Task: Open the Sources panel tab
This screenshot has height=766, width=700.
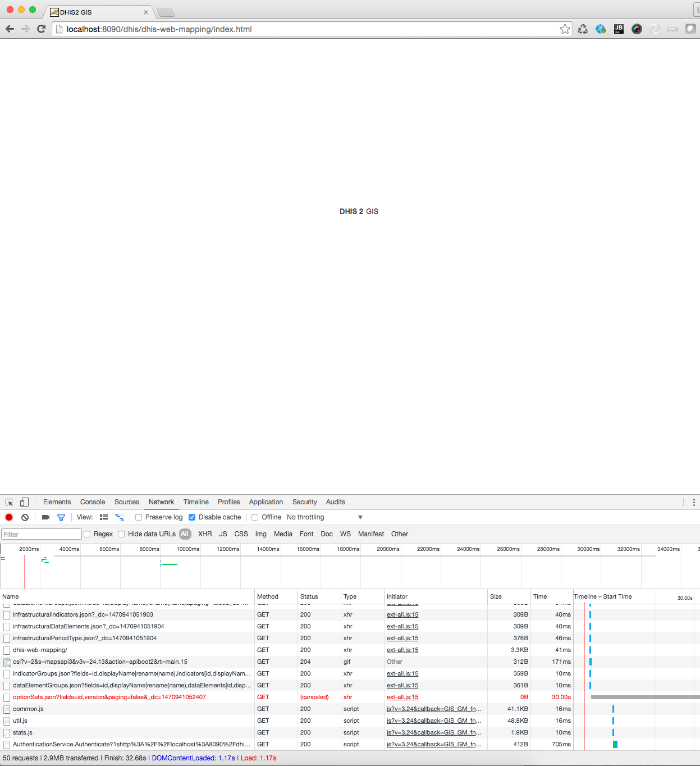Action: 127,502
